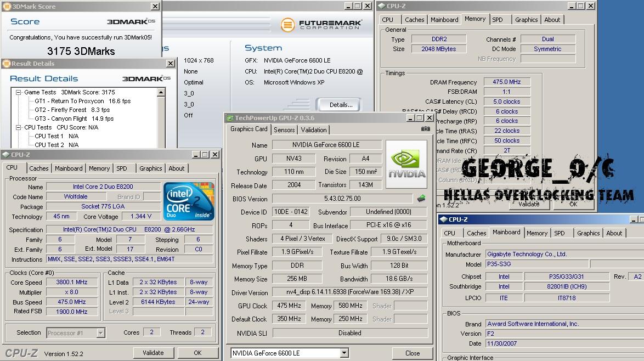Open the GPU selection dropdown NVIDIA GeForce 6600 LE
Viewport: 644px width, 361px height.
tap(344, 353)
